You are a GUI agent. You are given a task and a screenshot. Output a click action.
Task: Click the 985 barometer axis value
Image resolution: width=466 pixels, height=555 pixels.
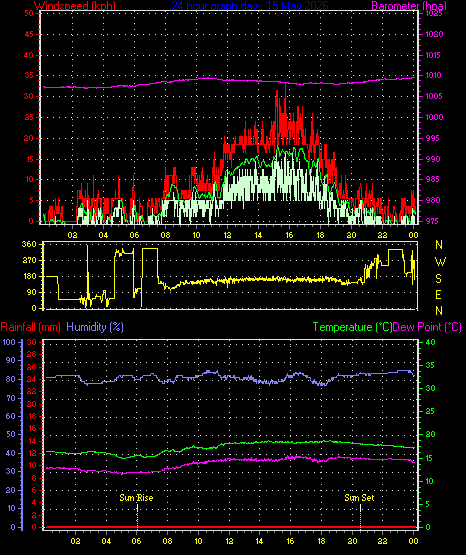click(x=433, y=179)
